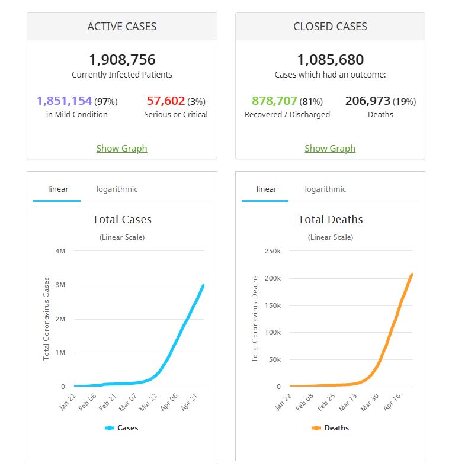Click the Total Deaths chart title

coord(330,220)
